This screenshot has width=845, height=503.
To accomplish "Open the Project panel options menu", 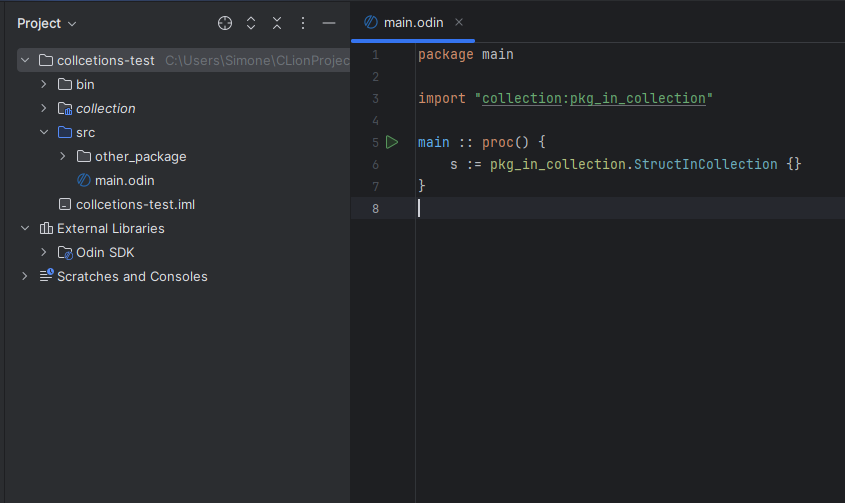I will coord(303,23).
